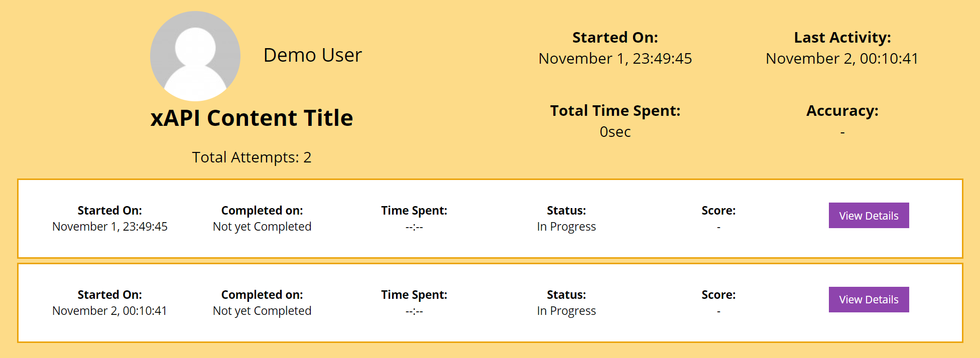Image resolution: width=980 pixels, height=358 pixels.
Task: Click the Total Attempts: 2 text
Action: (x=252, y=157)
